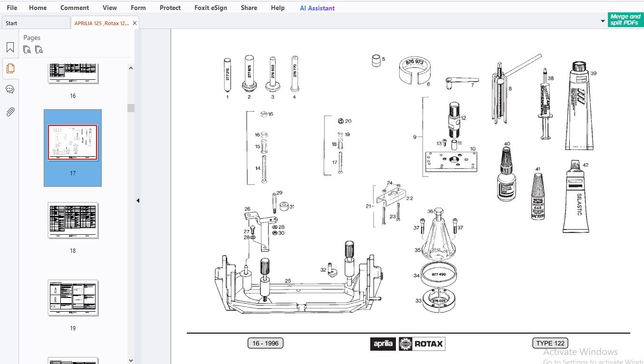Open the Comments panel icon
644x364 pixels.
(10, 89)
